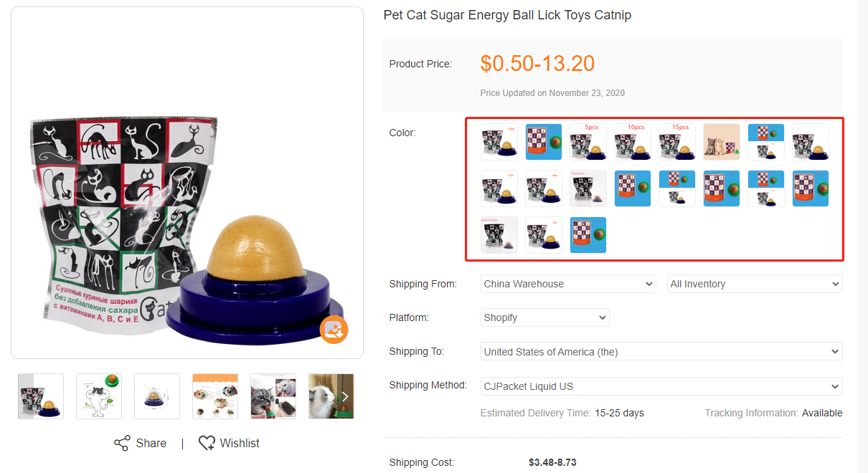This screenshot has width=868, height=473.
Task: Click the Share text link
Action: coord(151,443)
